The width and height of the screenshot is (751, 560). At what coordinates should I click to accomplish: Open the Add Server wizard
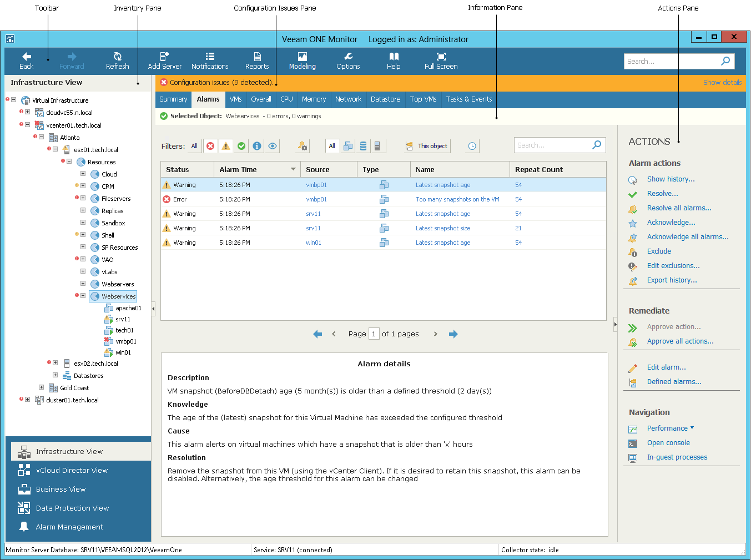(164, 61)
